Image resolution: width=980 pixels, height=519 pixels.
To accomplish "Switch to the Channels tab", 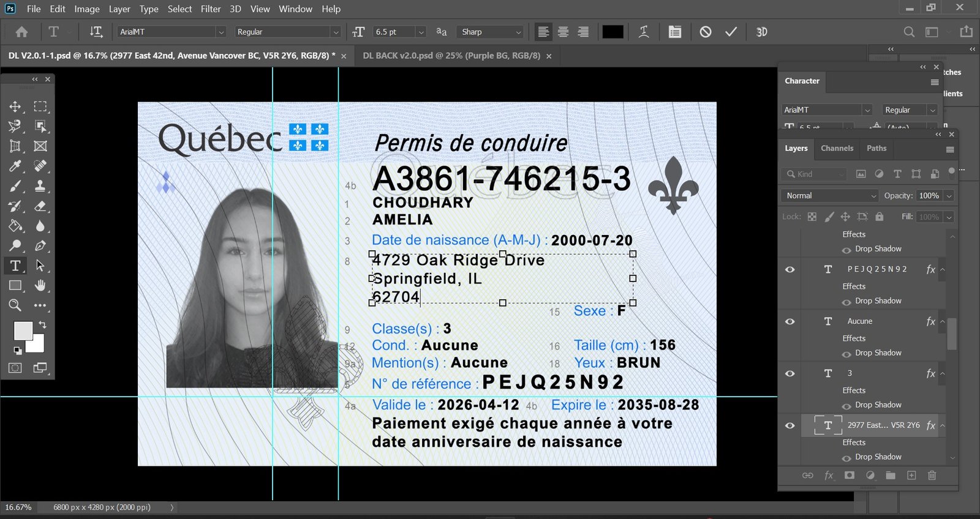I will click(x=837, y=148).
